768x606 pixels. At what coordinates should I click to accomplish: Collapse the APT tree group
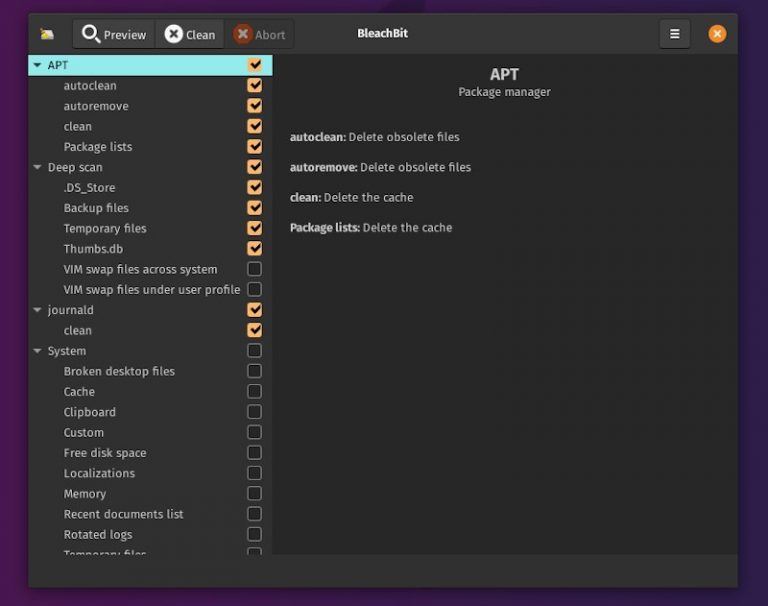pos(37,65)
